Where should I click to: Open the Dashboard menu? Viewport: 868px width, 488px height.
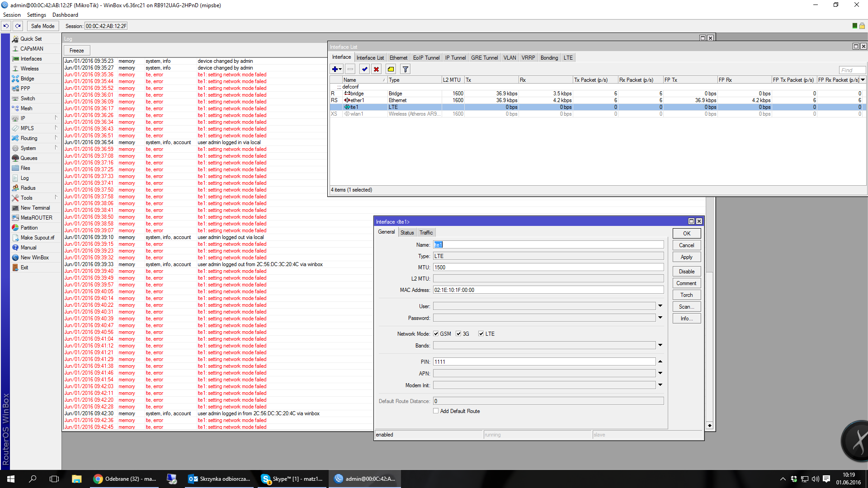(65, 15)
